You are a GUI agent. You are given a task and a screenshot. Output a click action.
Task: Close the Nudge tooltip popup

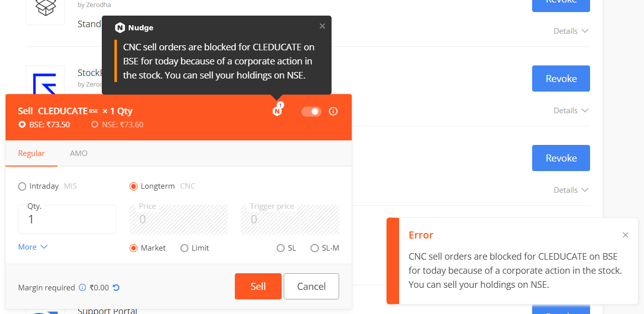(323, 26)
